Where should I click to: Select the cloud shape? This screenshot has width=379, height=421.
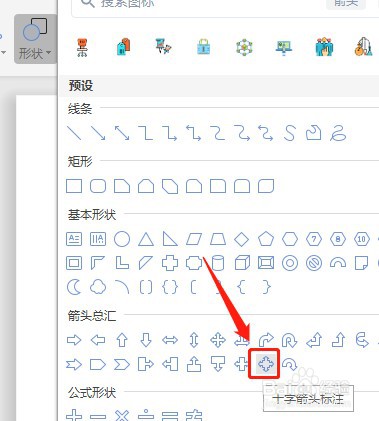point(98,287)
